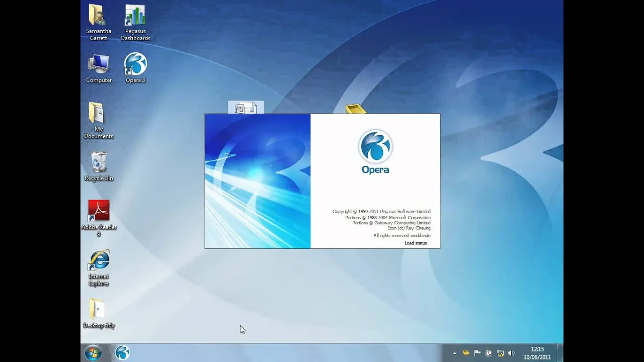Open the clock showing 12:15
Screen dimensions: 644x362
(x=537, y=353)
